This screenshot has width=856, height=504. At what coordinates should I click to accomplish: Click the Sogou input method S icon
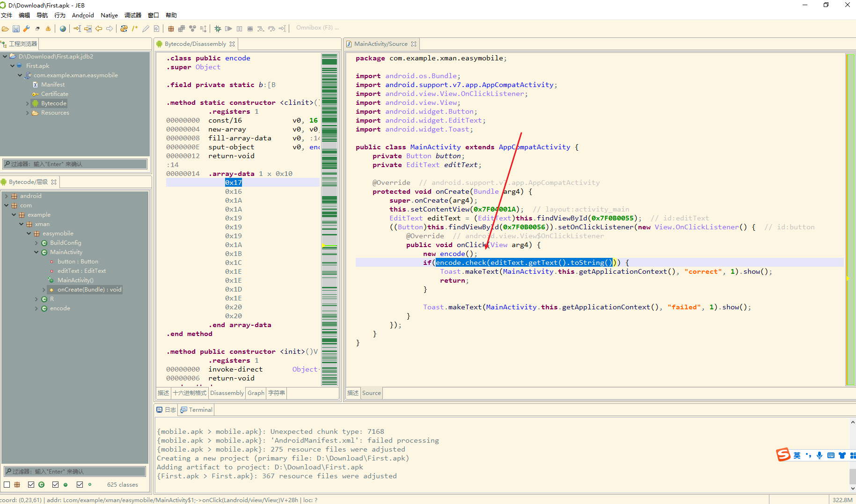(783, 455)
